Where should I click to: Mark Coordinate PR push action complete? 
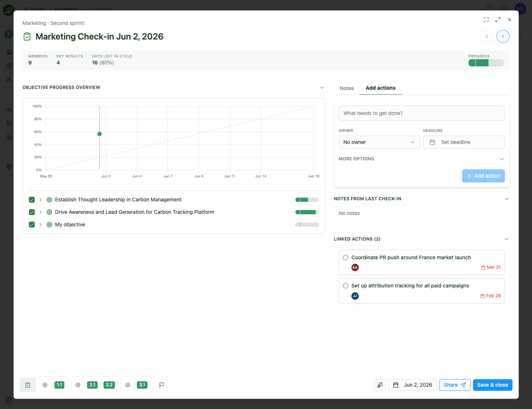coord(345,257)
